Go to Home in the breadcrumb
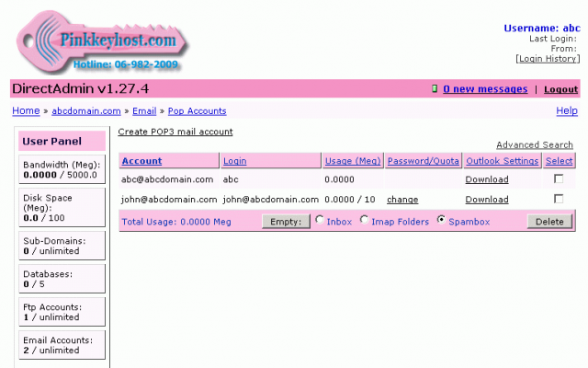The image size is (588, 368). pos(26,110)
